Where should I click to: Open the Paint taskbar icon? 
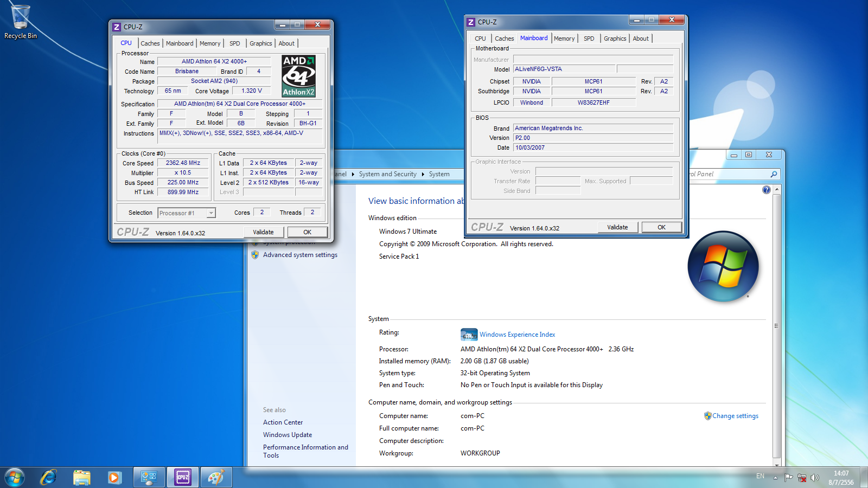216,477
